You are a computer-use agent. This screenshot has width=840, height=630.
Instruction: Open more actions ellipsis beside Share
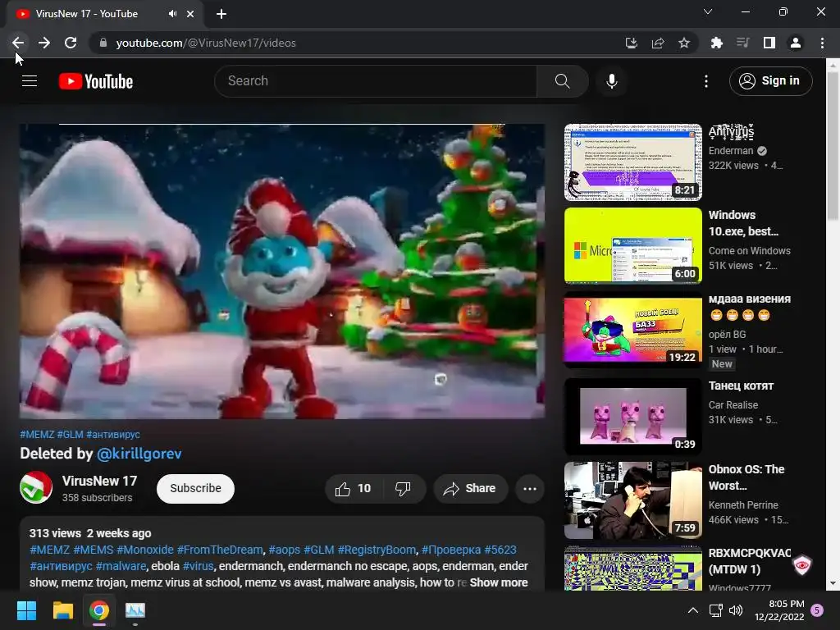(530, 489)
